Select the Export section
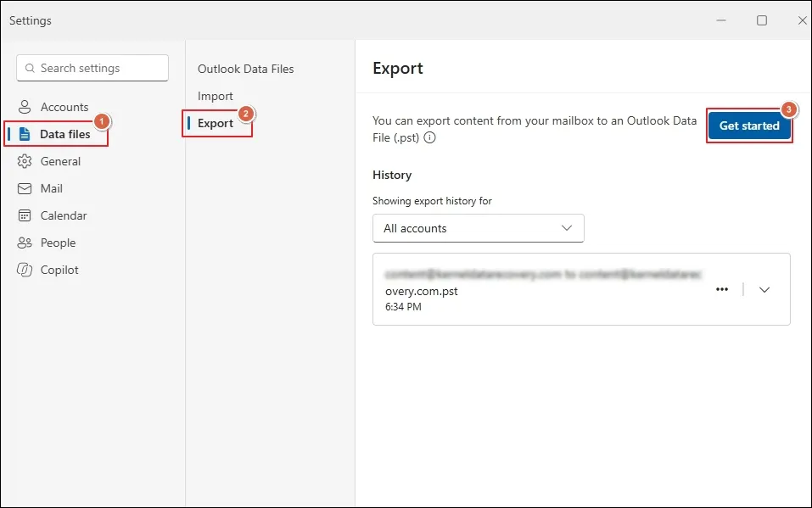This screenshot has width=812, height=508. pos(216,123)
